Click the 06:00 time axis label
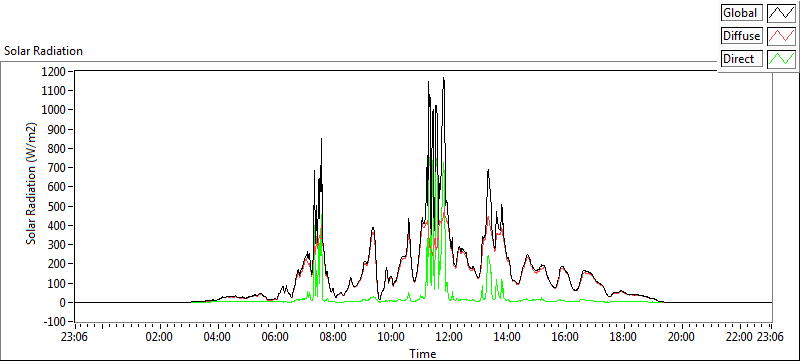Viewport: 800px width, 361px height. [x=276, y=337]
